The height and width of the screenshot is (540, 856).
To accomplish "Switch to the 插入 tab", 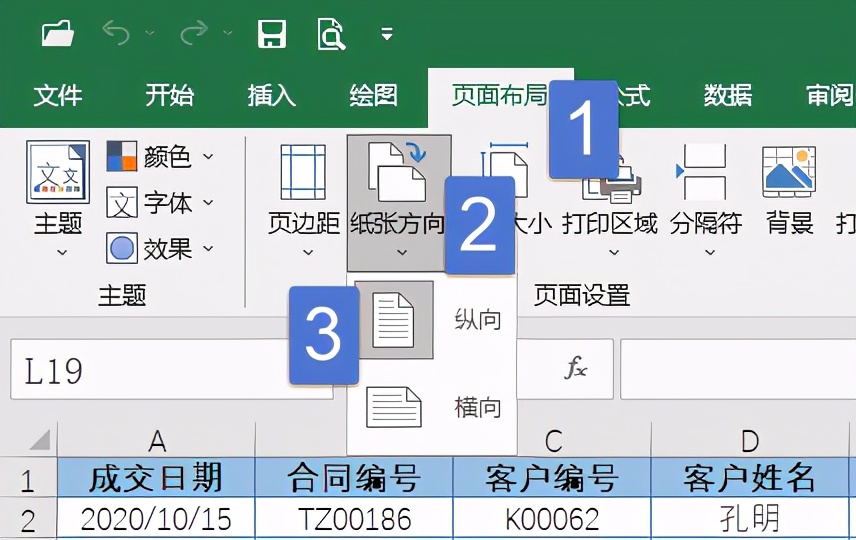I will coord(271,96).
